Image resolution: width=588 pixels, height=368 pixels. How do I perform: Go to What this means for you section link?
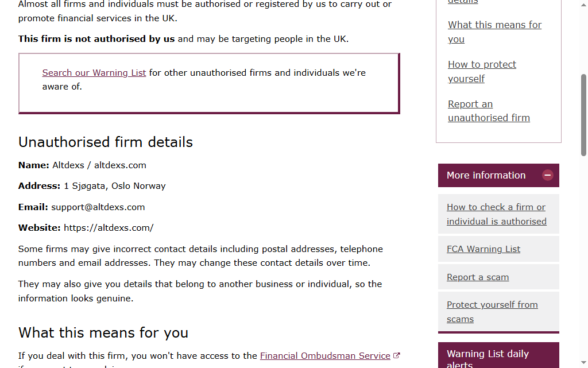494,32
